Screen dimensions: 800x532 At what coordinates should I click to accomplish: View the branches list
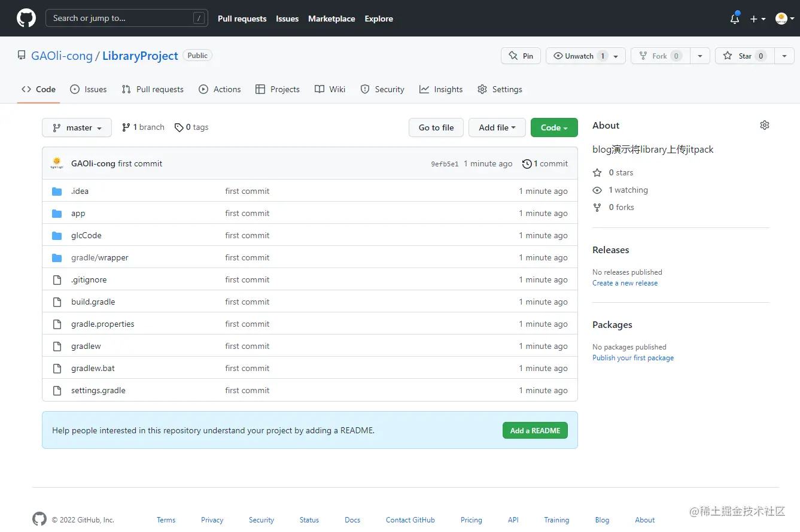coord(143,127)
